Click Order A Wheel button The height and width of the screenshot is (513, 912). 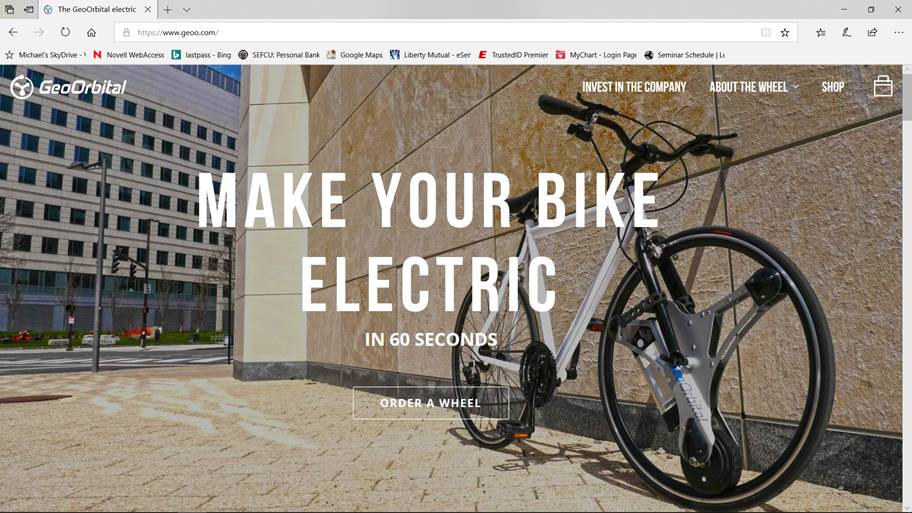point(430,402)
